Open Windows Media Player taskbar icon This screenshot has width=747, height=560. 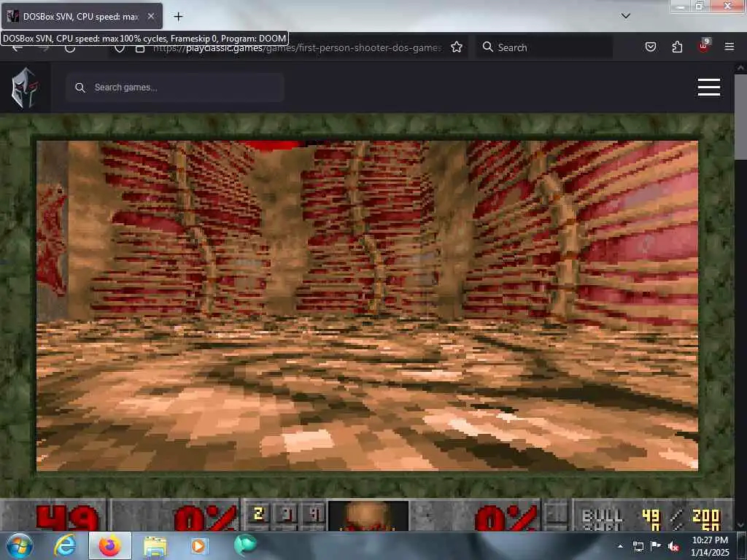200,545
